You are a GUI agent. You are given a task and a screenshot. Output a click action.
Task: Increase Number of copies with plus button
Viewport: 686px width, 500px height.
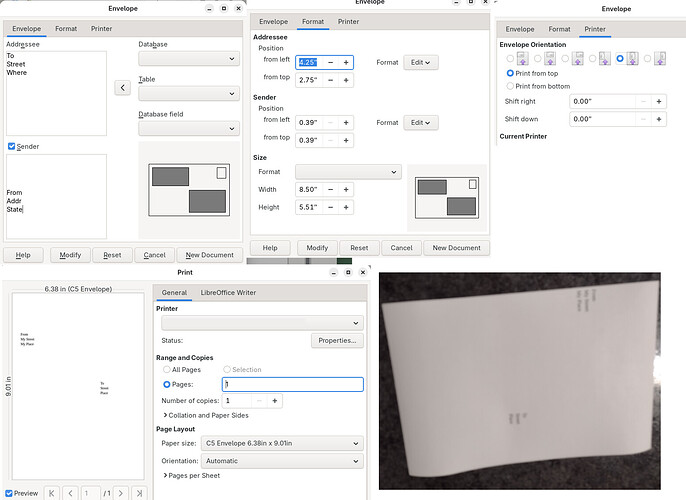275,400
